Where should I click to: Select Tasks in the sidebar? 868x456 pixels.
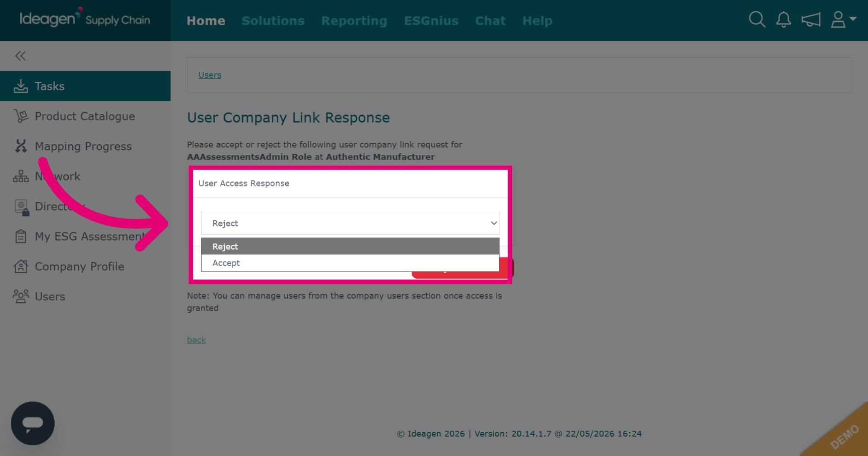85,86
